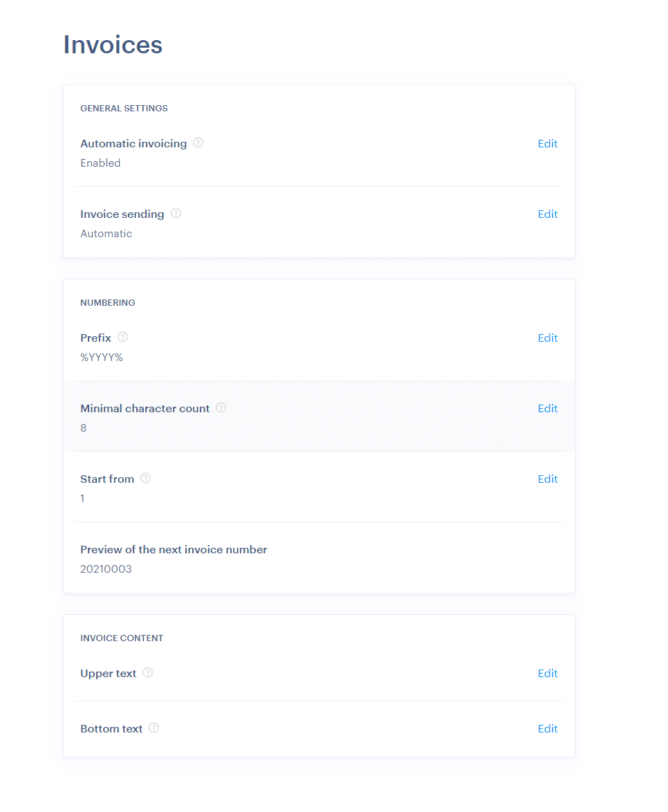The image size is (668, 812).
Task: Click help icon next to Upper text
Action: coord(147,672)
